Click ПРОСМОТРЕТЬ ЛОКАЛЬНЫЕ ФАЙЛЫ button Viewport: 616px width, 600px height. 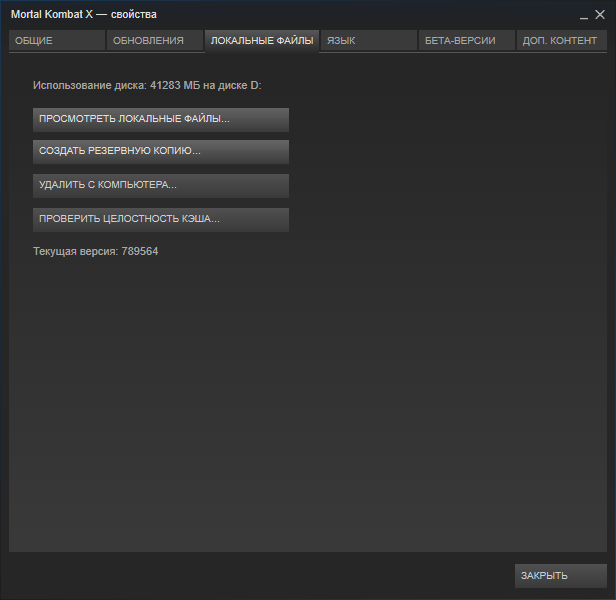click(x=161, y=119)
